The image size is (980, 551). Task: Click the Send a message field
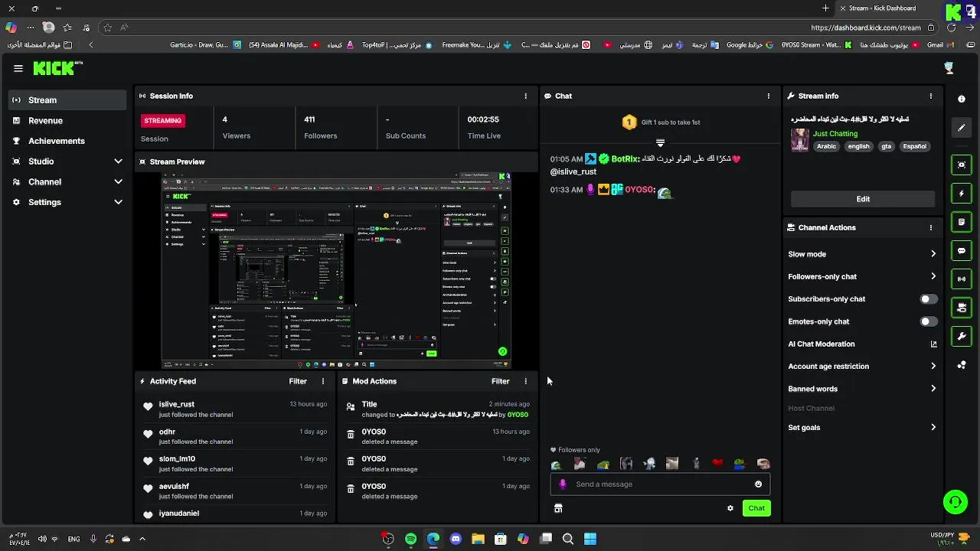[x=660, y=484]
